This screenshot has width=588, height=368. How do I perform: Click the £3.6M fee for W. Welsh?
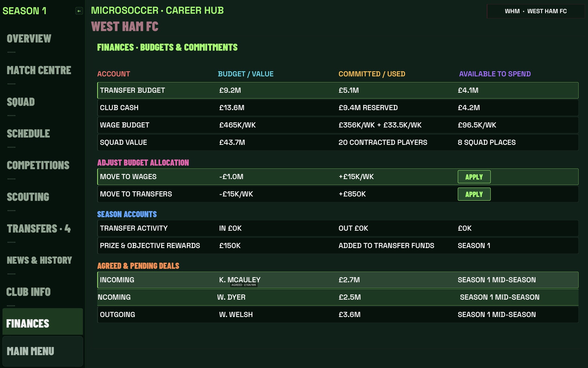pos(350,315)
